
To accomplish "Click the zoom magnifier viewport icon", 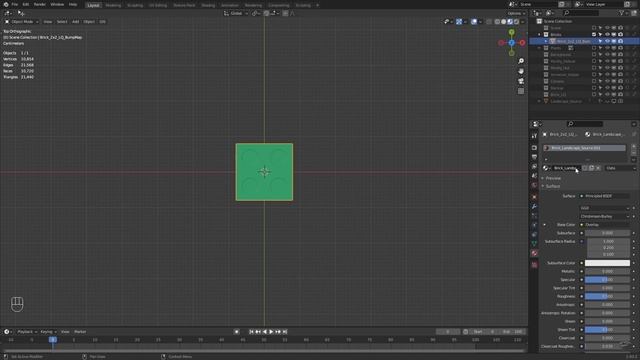I will point(521,61).
